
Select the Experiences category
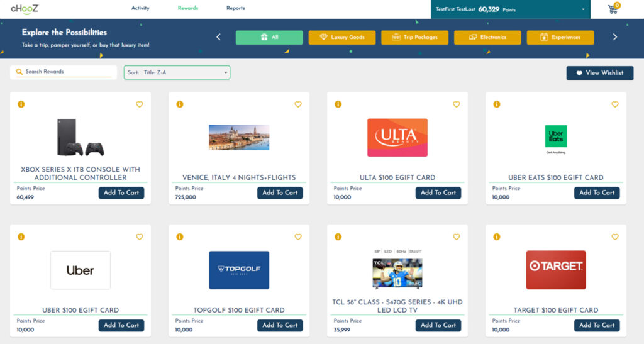tap(560, 37)
